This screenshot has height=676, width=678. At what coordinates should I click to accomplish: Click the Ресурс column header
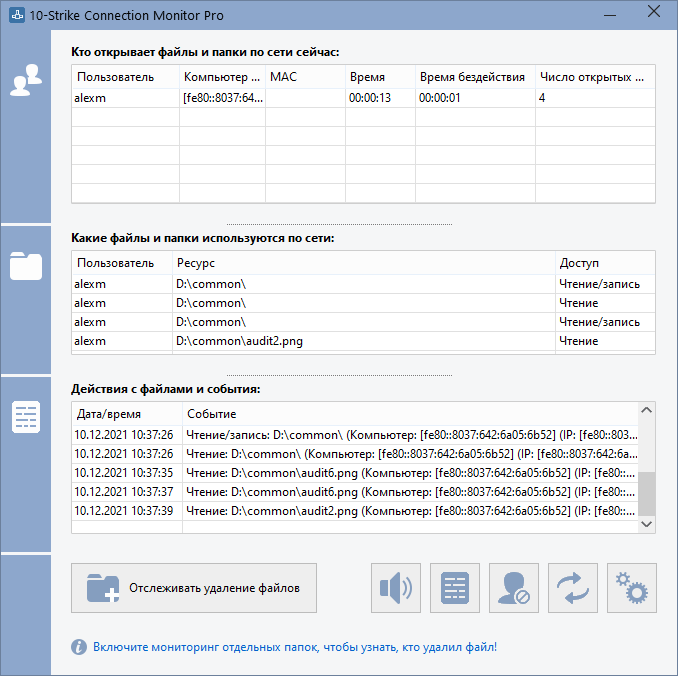tap(364, 263)
